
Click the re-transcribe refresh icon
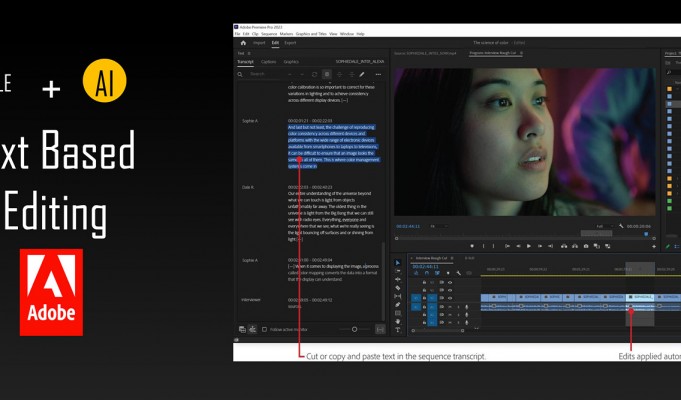[314, 74]
